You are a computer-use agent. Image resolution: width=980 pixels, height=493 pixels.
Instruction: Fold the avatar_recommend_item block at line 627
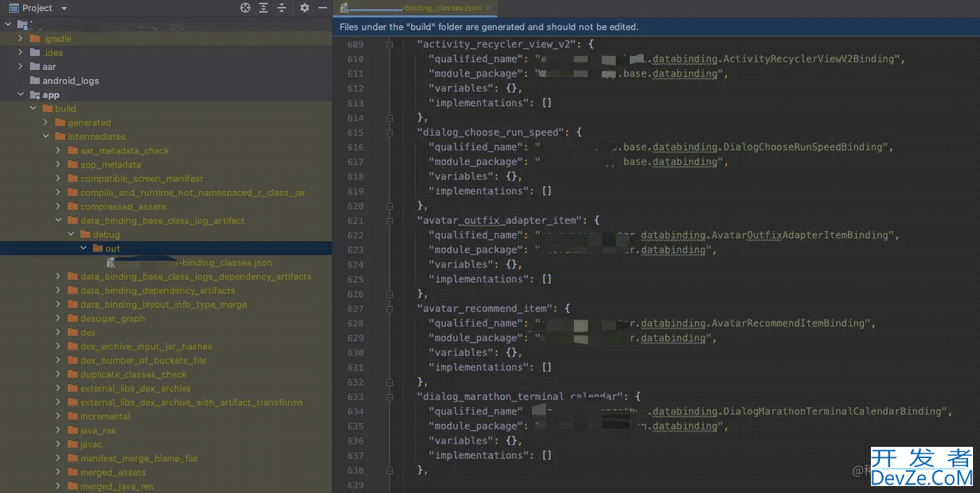point(390,308)
